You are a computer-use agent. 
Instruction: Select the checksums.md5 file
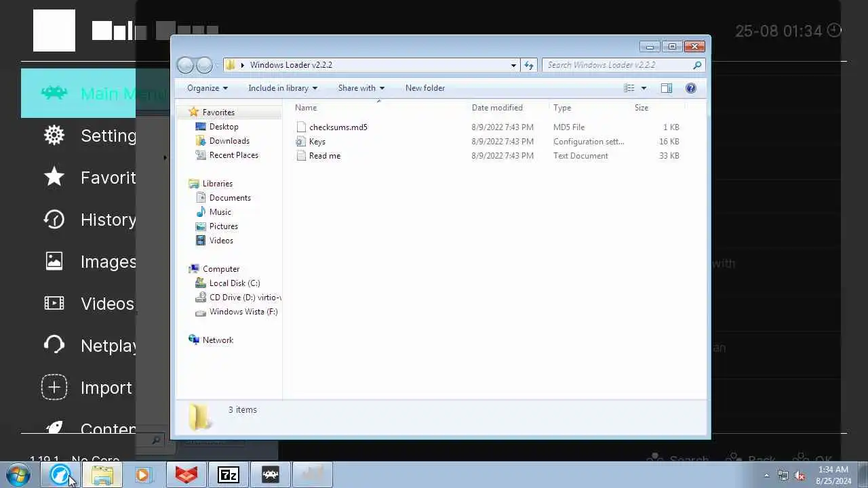click(338, 127)
